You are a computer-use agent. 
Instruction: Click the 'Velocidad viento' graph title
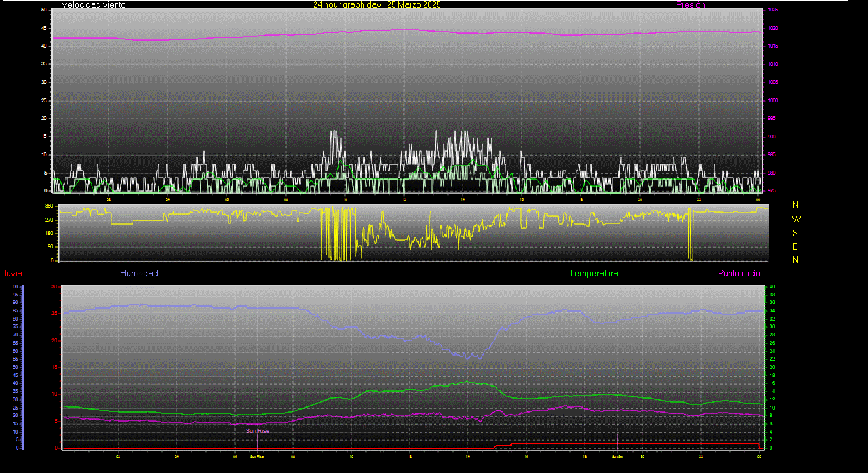[x=93, y=4]
